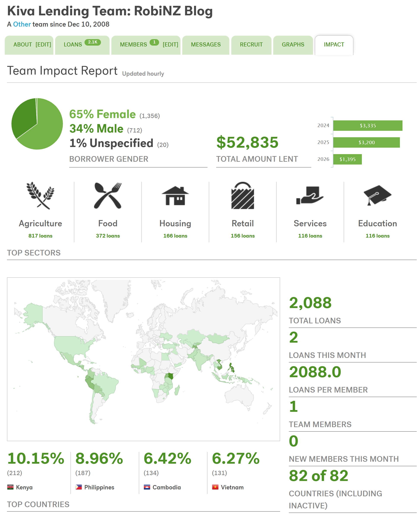Click the 116 loans Education count

click(x=377, y=236)
